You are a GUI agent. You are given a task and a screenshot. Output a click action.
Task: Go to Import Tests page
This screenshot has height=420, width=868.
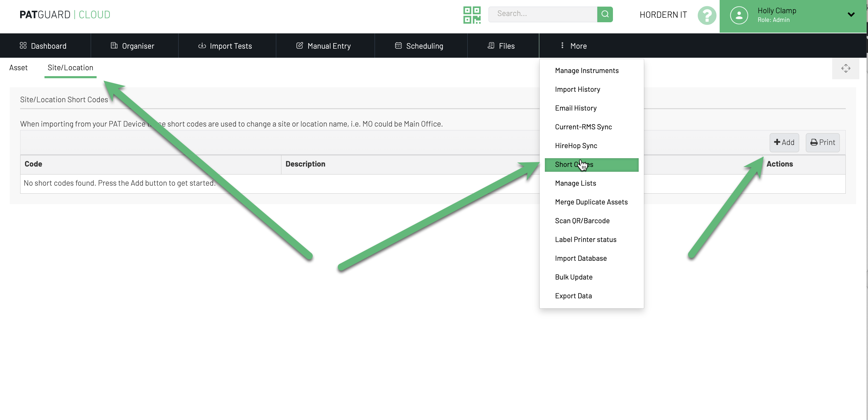[225, 46]
